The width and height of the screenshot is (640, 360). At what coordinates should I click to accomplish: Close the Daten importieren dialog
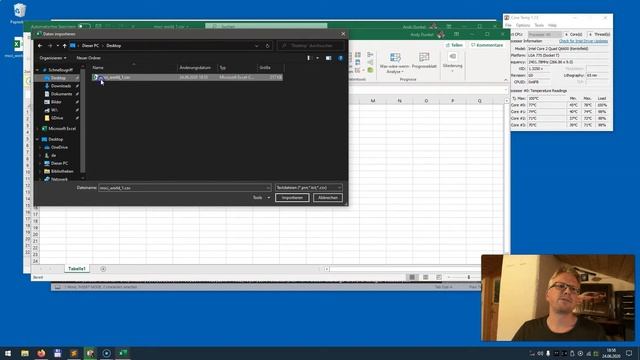pos(343,34)
